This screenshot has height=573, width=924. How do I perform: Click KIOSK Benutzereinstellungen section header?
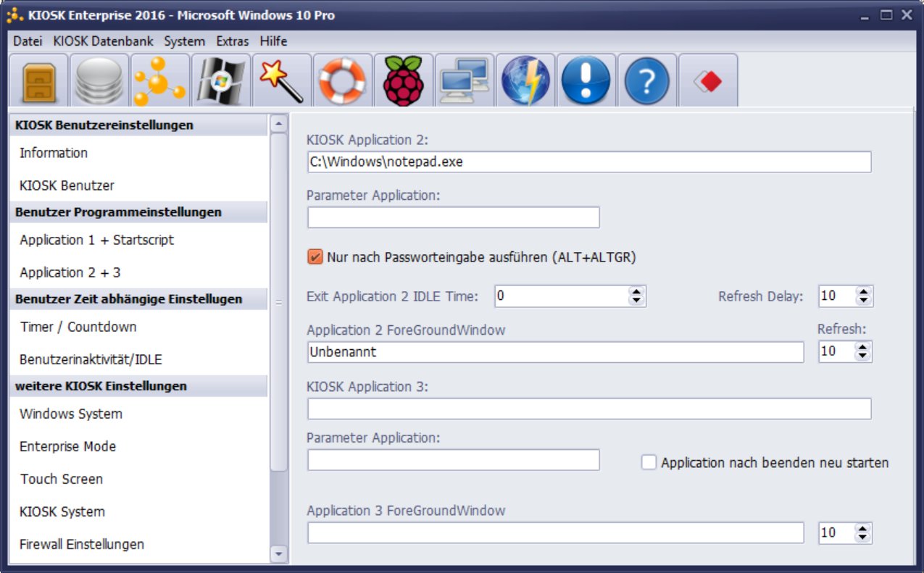point(138,125)
